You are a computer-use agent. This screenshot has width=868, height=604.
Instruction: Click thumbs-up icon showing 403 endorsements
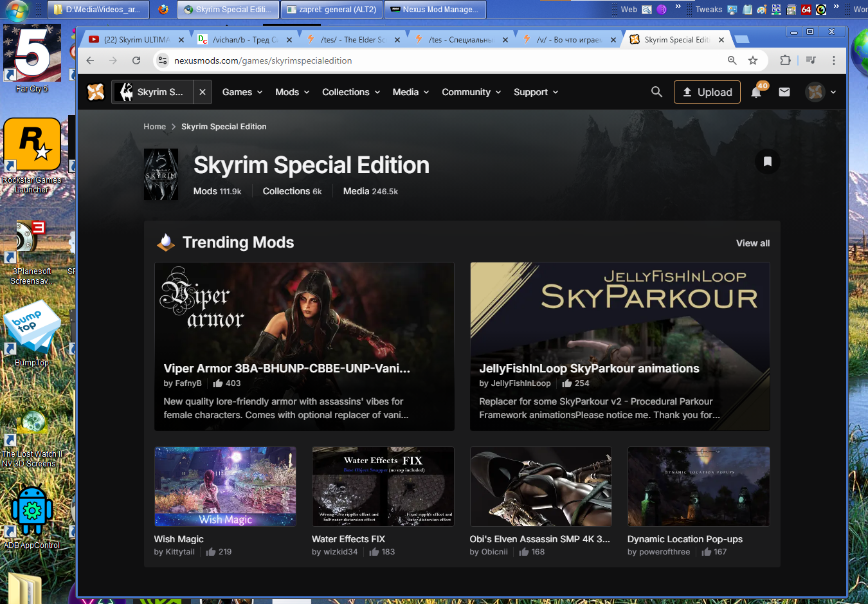click(218, 383)
